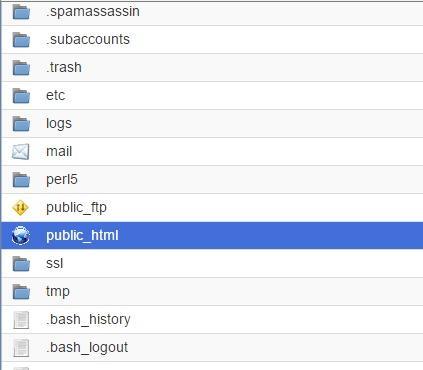Click the perl5 folder icon
This screenshot has width=423, height=370.
pyautogui.click(x=21, y=179)
